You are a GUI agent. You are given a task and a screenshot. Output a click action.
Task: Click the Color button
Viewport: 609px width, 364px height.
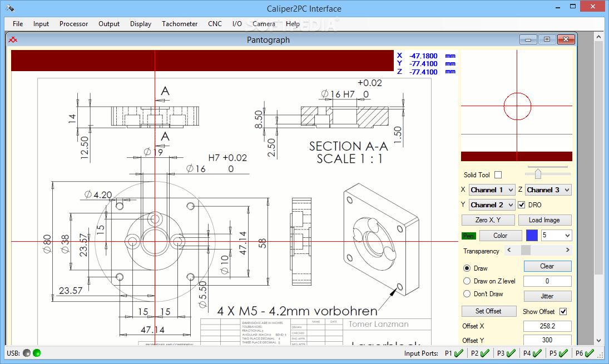(500, 236)
